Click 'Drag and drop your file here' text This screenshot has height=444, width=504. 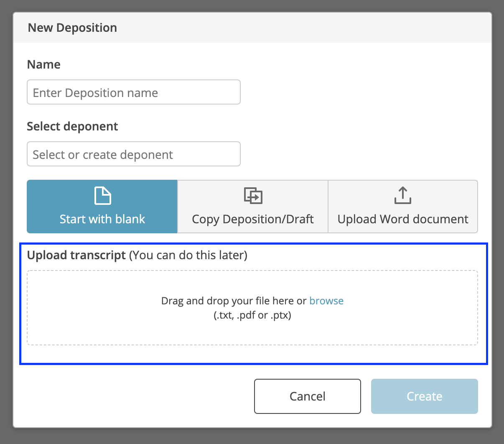(x=228, y=301)
